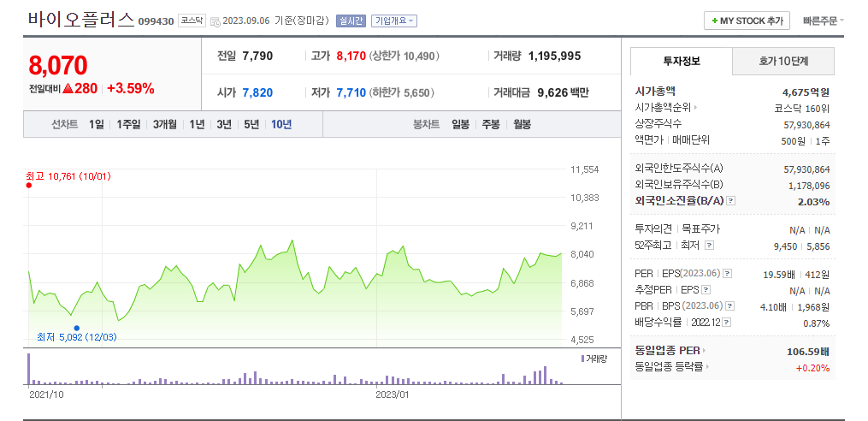Click the 2023/01 date axis label
Image resolution: width=868 pixels, height=421 pixels.
coord(393,394)
